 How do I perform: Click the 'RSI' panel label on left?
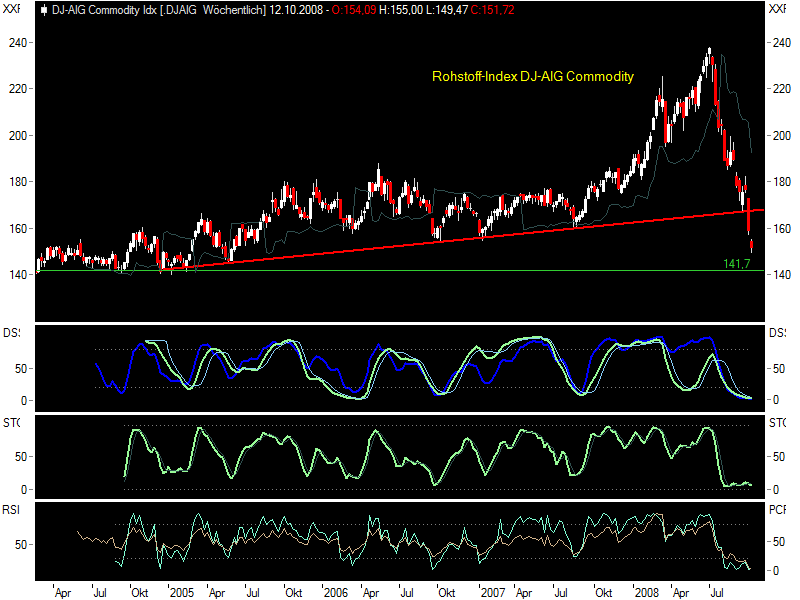[x=11, y=510]
